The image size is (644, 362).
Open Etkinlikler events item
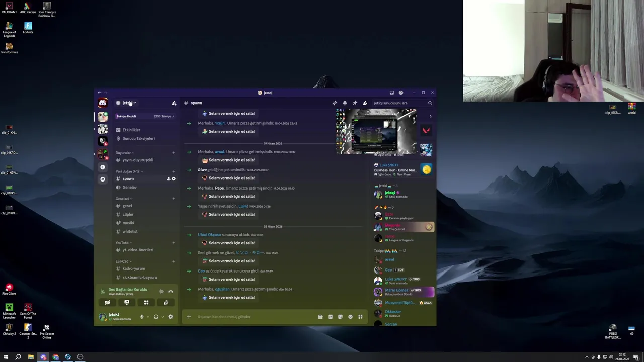(145, 130)
